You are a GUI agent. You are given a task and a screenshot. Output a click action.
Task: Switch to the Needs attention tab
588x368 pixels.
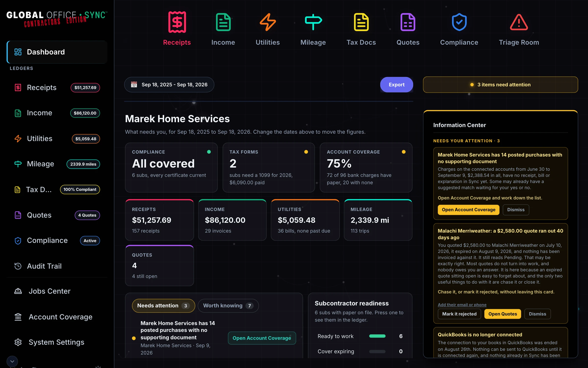(163, 306)
